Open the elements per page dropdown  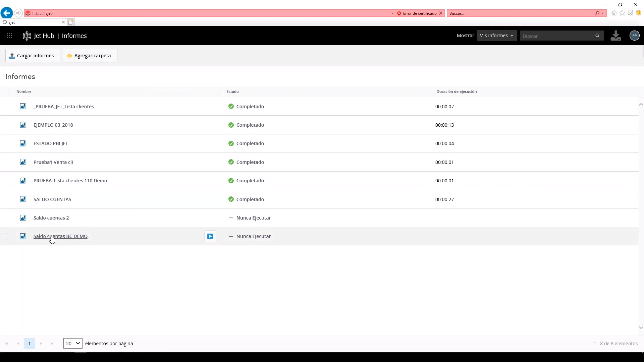click(73, 343)
